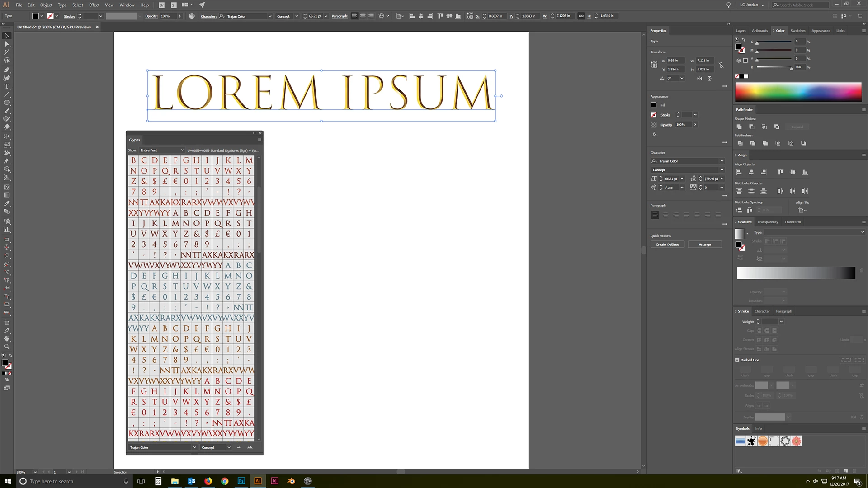
Task: Click the Arrange button
Action: point(704,244)
